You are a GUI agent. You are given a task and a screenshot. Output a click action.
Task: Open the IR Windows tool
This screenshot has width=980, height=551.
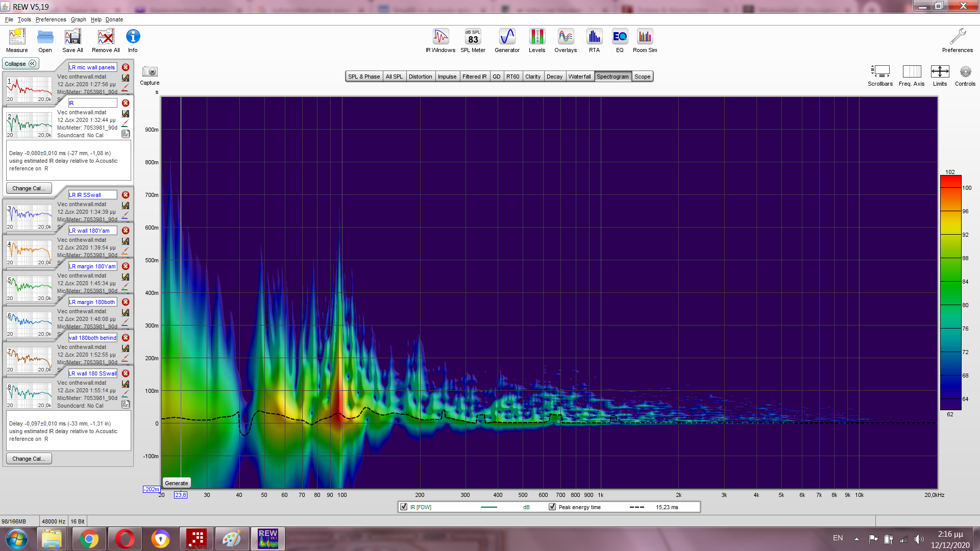440,40
